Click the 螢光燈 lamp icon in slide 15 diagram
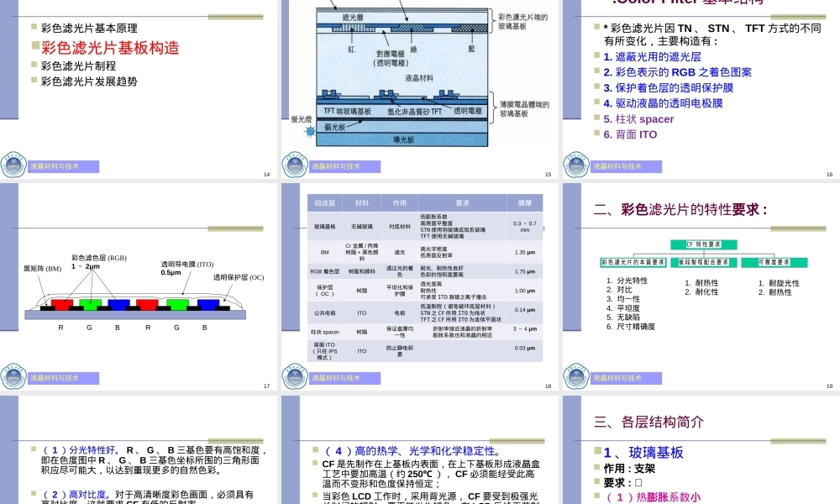This screenshot has width=840, height=504. click(x=310, y=131)
